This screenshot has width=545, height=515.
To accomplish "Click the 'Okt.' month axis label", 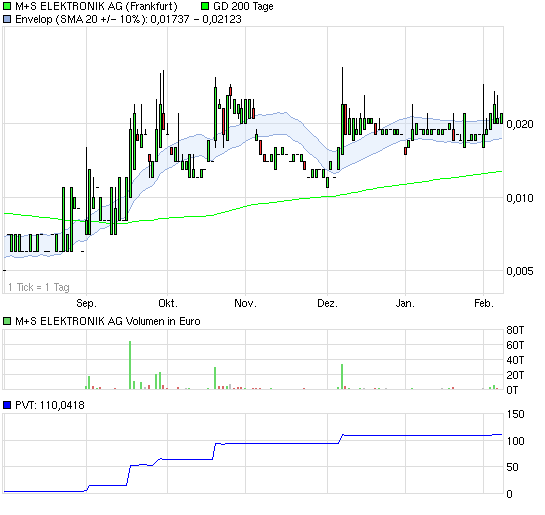I will 168,303.
